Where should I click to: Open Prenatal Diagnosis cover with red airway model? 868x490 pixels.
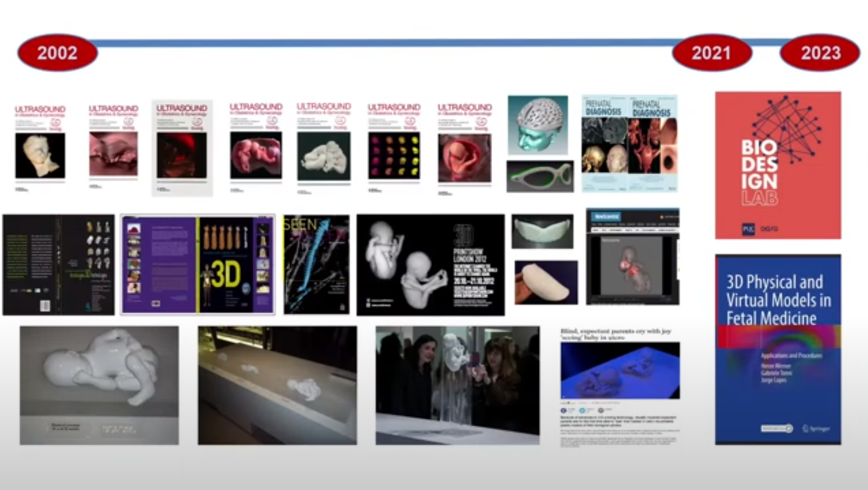(x=653, y=144)
